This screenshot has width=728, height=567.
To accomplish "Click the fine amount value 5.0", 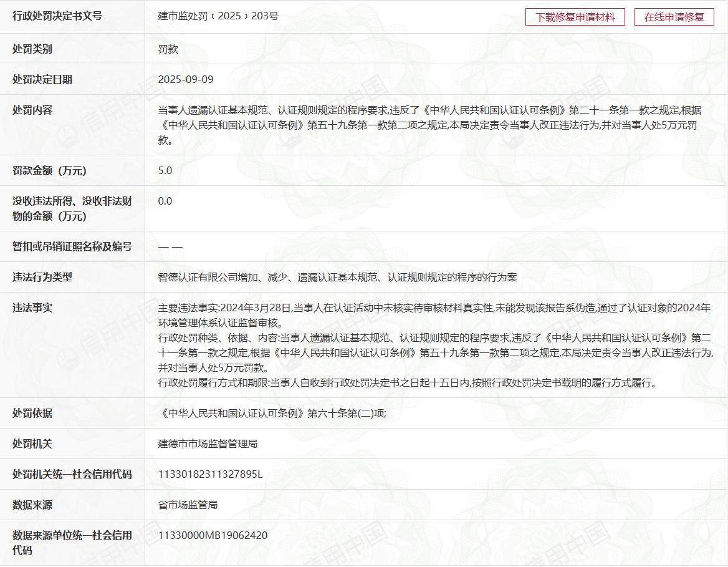I will [x=165, y=170].
